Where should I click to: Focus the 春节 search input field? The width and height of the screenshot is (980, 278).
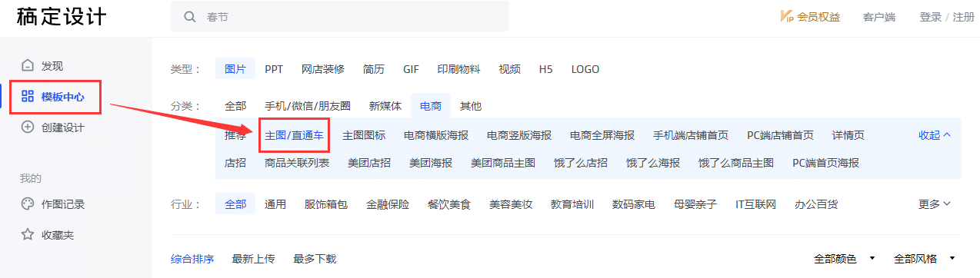(x=340, y=16)
